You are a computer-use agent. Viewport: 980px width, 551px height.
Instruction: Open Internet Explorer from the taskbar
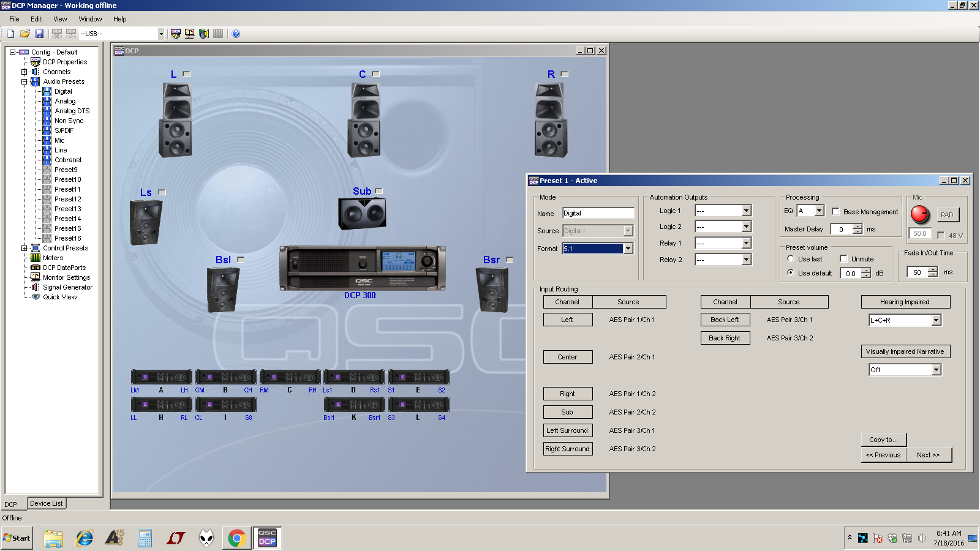(x=84, y=538)
